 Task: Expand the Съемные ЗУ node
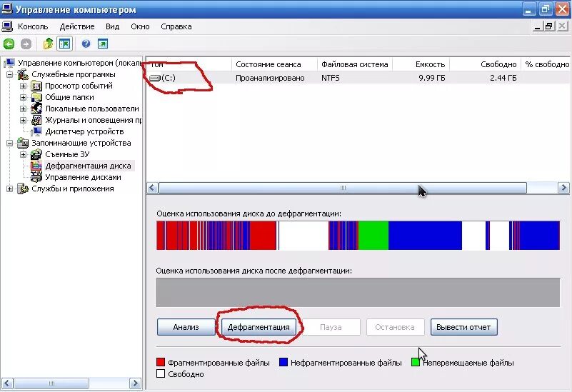[23, 154]
